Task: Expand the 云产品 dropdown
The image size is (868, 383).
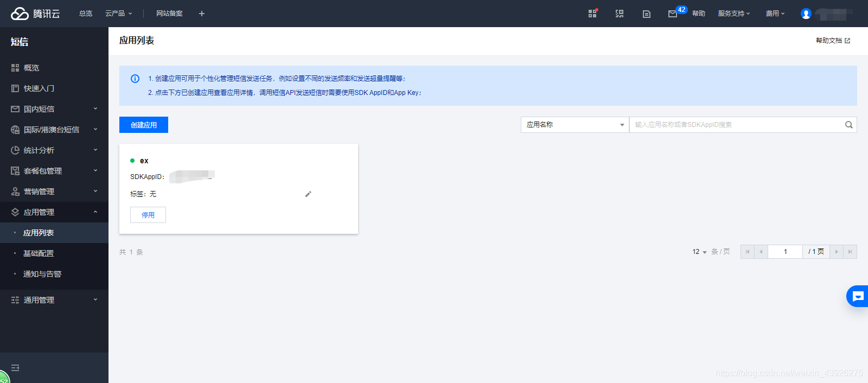Action: [118, 14]
